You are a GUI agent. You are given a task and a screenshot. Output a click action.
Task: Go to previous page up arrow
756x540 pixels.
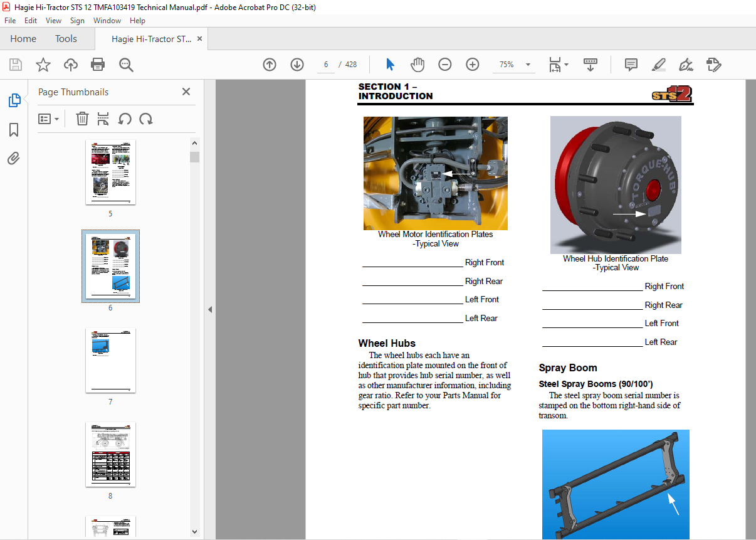270,65
